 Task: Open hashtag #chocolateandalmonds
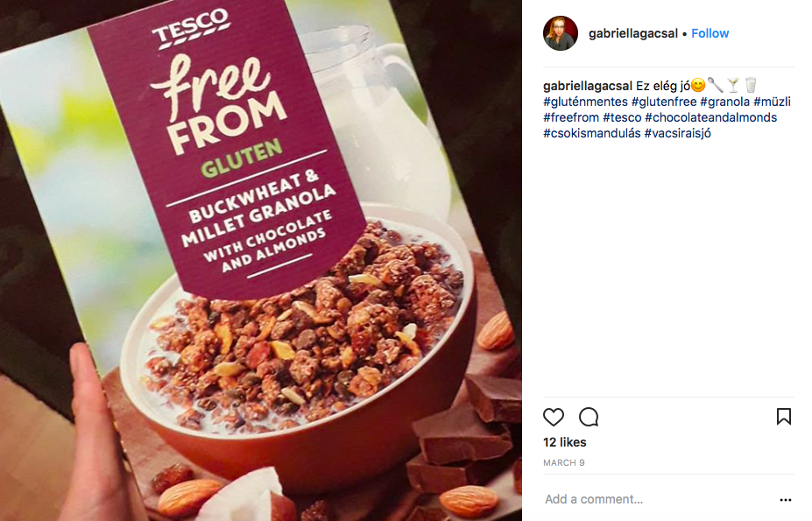[x=711, y=117]
